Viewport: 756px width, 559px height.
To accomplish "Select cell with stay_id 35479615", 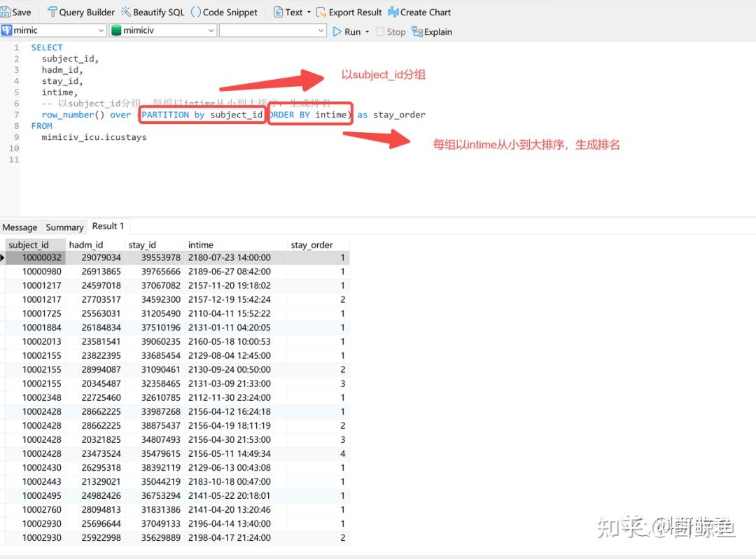I will click(x=155, y=453).
